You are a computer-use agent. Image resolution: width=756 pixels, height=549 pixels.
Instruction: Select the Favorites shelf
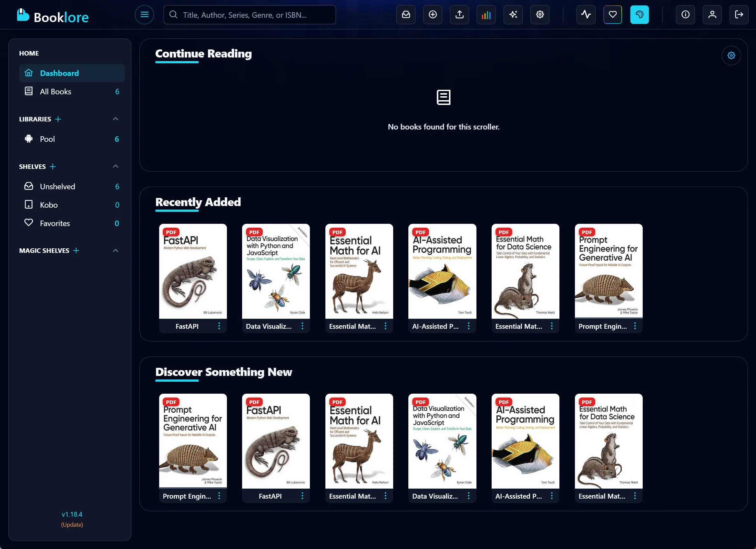click(x=55, y=223)
